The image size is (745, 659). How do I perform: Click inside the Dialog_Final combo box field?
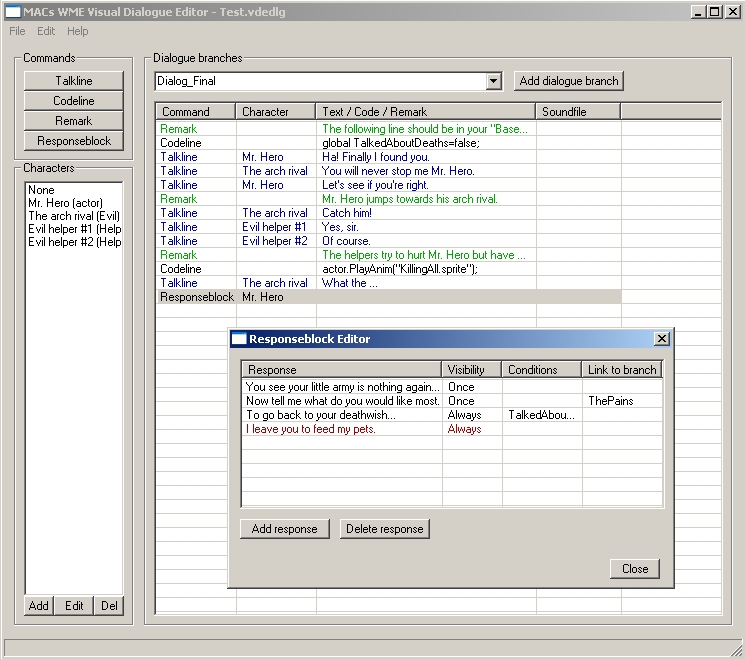(x=321, y=81)
